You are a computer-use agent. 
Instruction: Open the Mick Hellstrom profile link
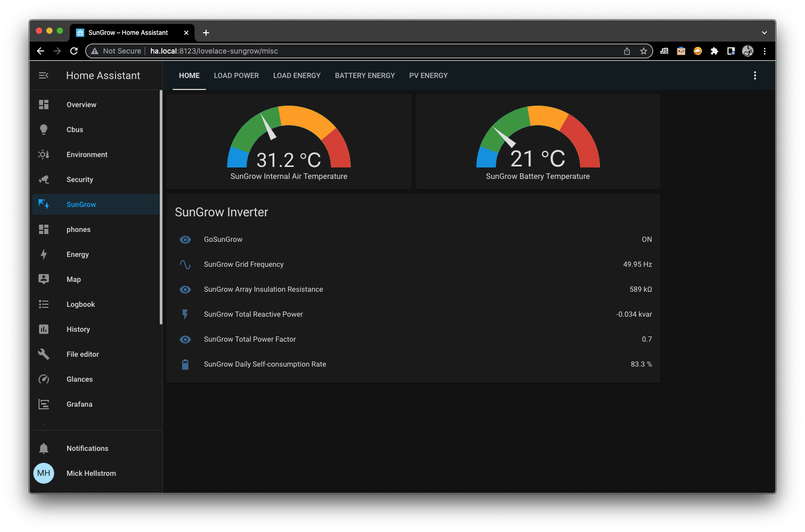96,473
